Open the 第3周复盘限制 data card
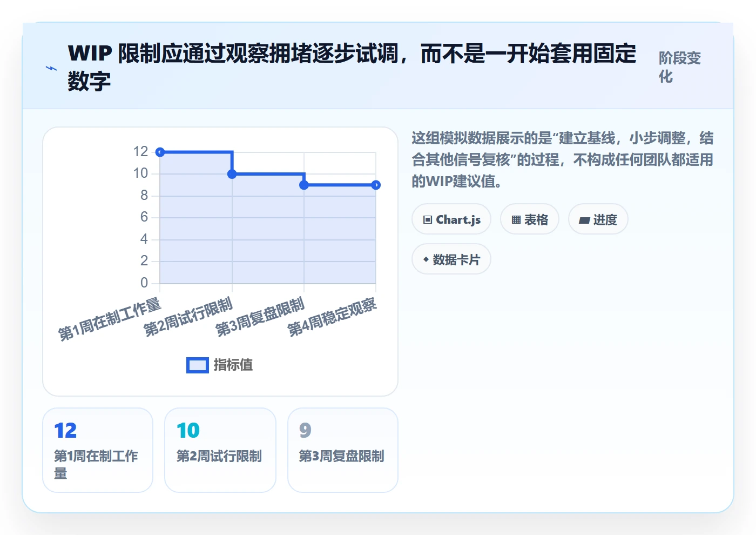Viewport: 756px width, 535px height. click(x=343, y=450)
